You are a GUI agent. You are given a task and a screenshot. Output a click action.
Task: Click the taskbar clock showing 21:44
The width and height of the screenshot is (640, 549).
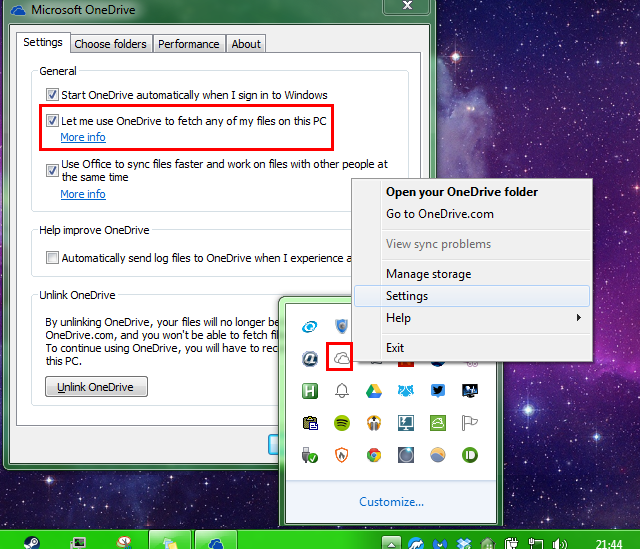tap(609, 543)
